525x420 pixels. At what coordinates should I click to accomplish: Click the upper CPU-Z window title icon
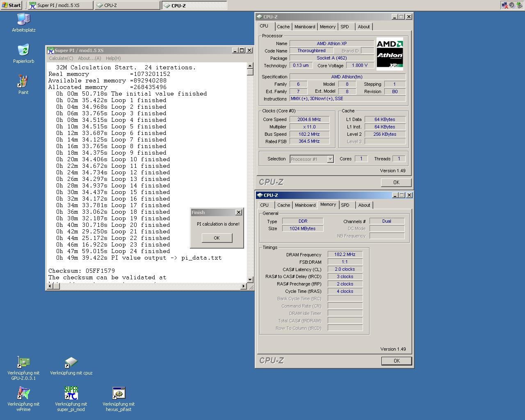tap(259, 17)
